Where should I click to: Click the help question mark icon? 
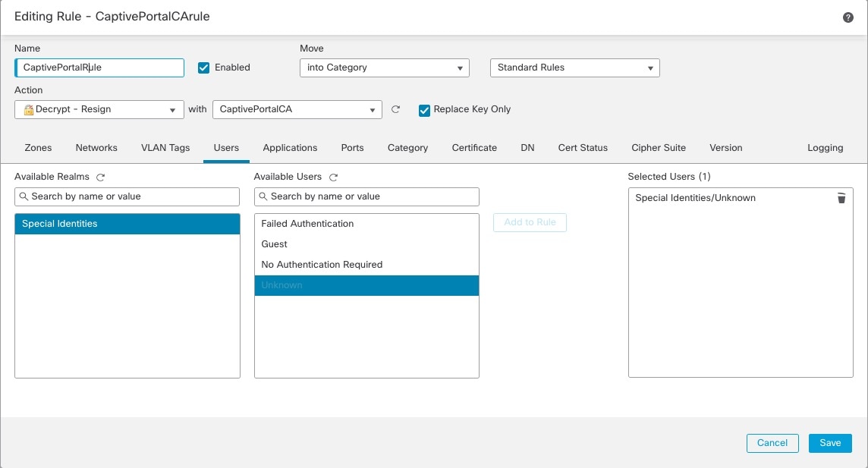(x=848, y=17)
